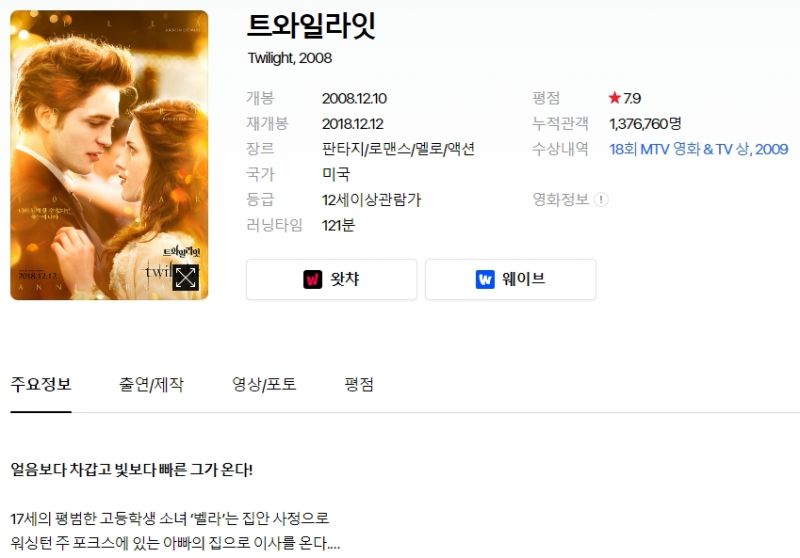Switch to the 출연/제작 tab
This screenshot has height=558, width=800.
(x=151, y=384)
